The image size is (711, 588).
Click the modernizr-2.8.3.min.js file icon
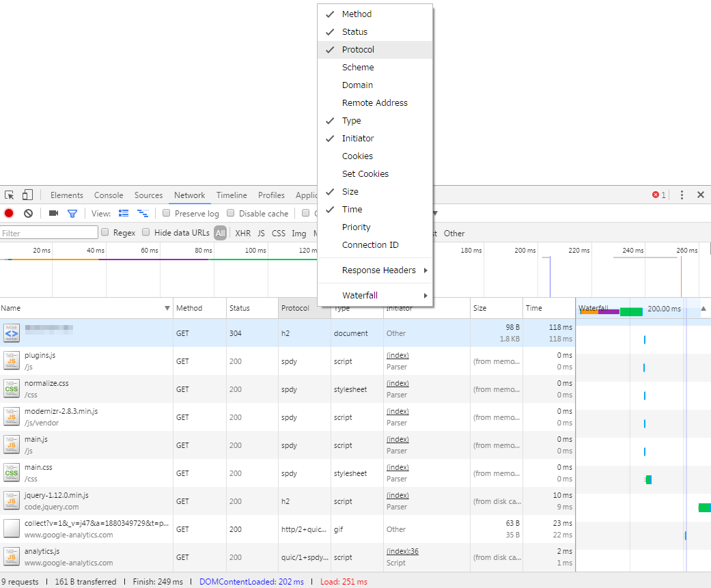point(12,417)
